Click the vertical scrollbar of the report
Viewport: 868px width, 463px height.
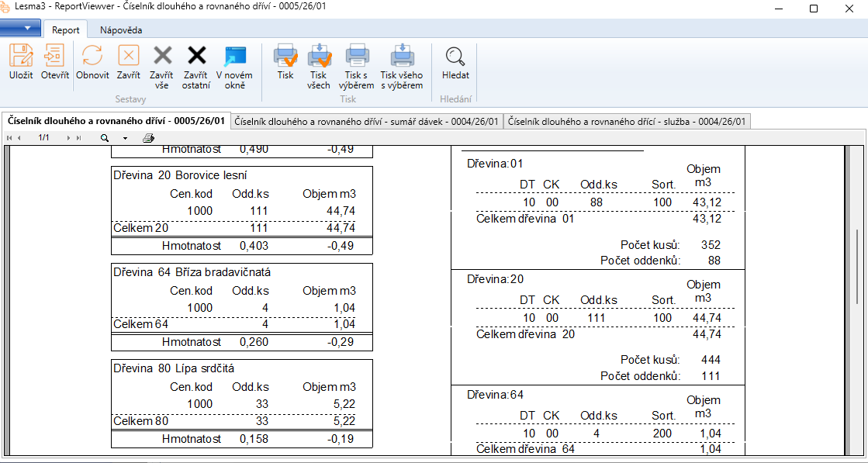point(856,264)
